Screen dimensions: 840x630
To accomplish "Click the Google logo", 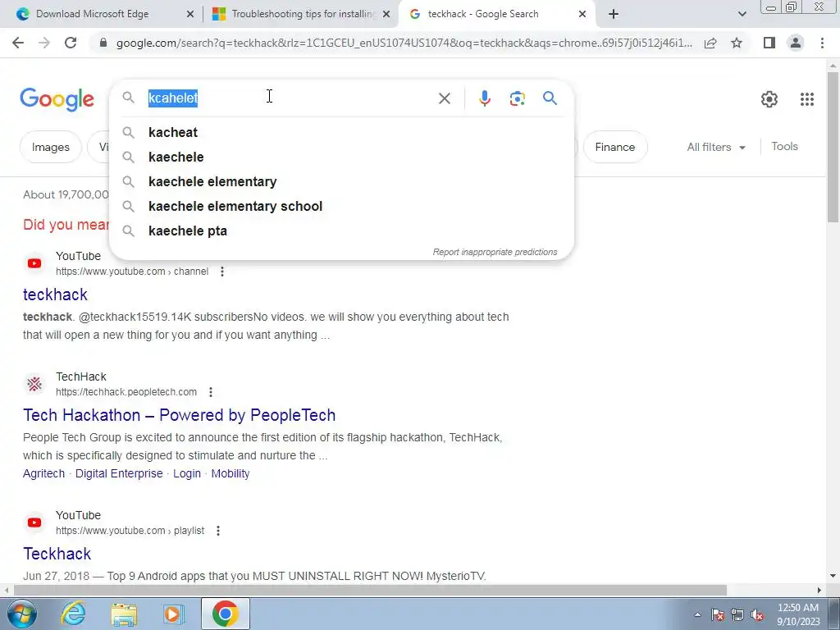I will 57,99.
